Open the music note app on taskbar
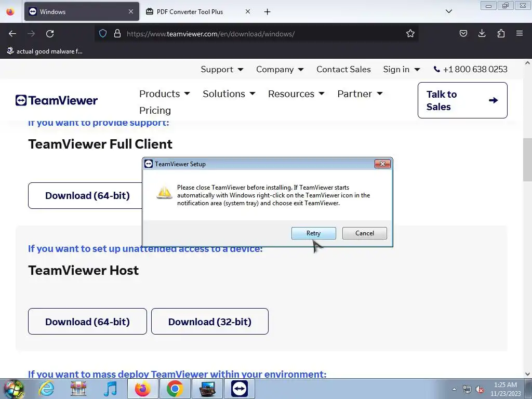Image resolution: width=532 pixels, height=399 pixels. tap(110, 389)
